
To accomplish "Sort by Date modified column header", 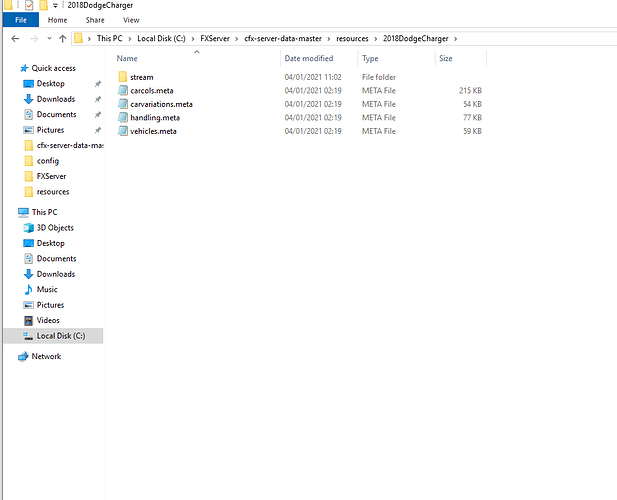I will click(x=309, y=58).
